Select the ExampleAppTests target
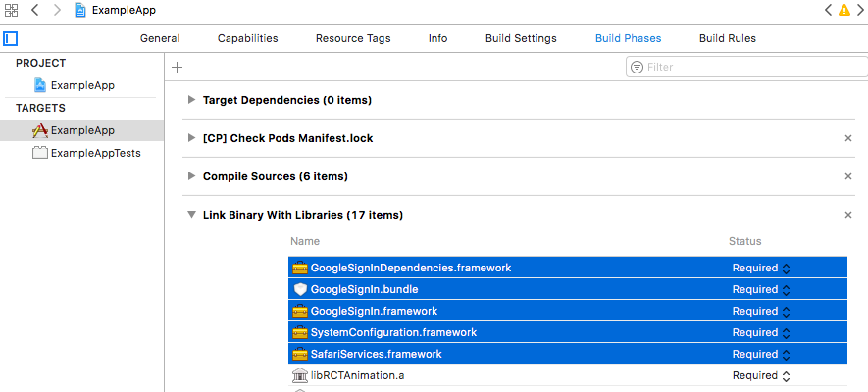Viewport: 868px width, 392px height. tap(95, 153)
